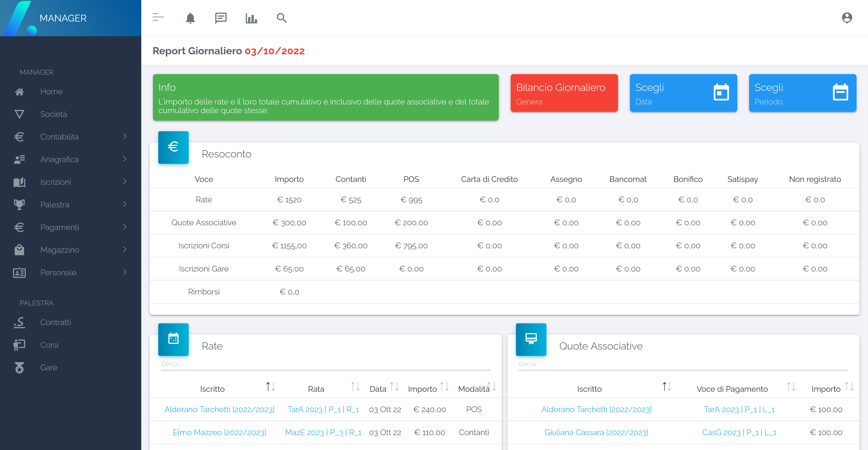Expand the Personale sidebar menu
This screenshot has height=450, width=868.
coord(58,272)
